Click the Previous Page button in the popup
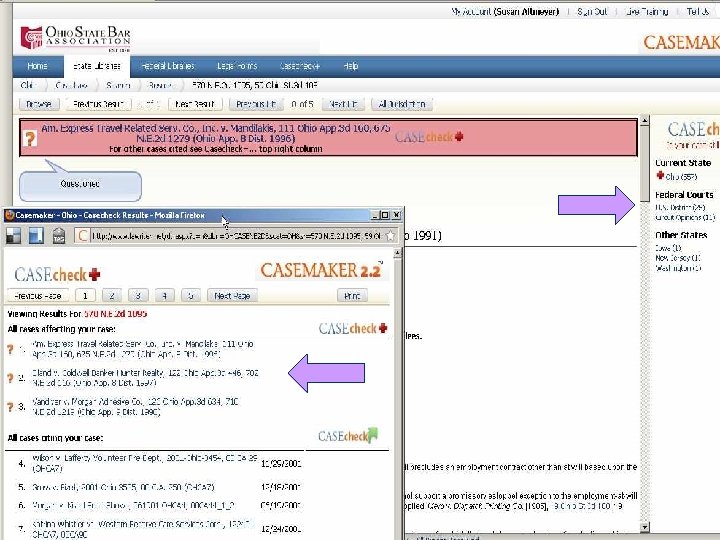 pos(38,296)
